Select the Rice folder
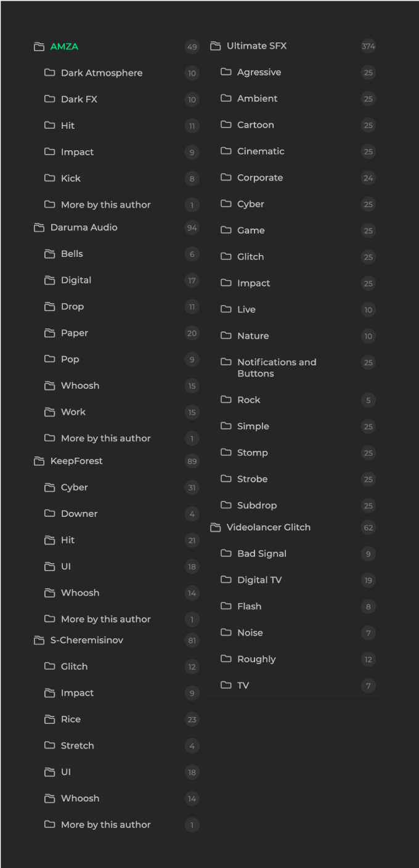 (x=71, y=720)
